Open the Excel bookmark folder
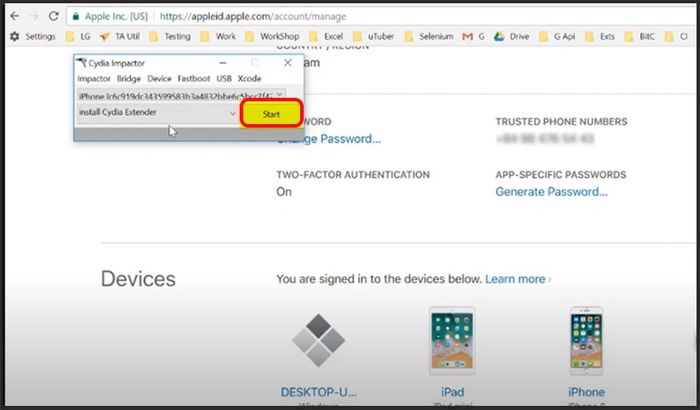This screenshot has width=700, height=410. tap(326, 36)
